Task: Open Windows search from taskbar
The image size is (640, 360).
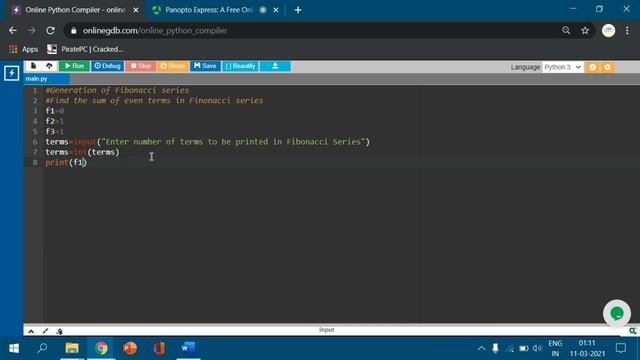Action: pyautogui.click(x=42, y=348)
